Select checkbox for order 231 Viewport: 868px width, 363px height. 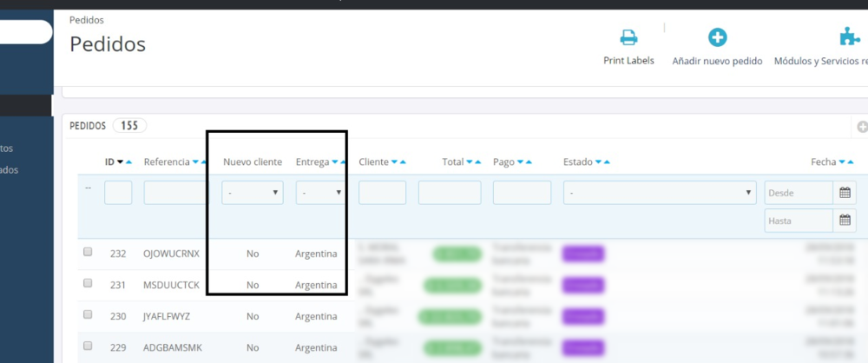point(88,283)
